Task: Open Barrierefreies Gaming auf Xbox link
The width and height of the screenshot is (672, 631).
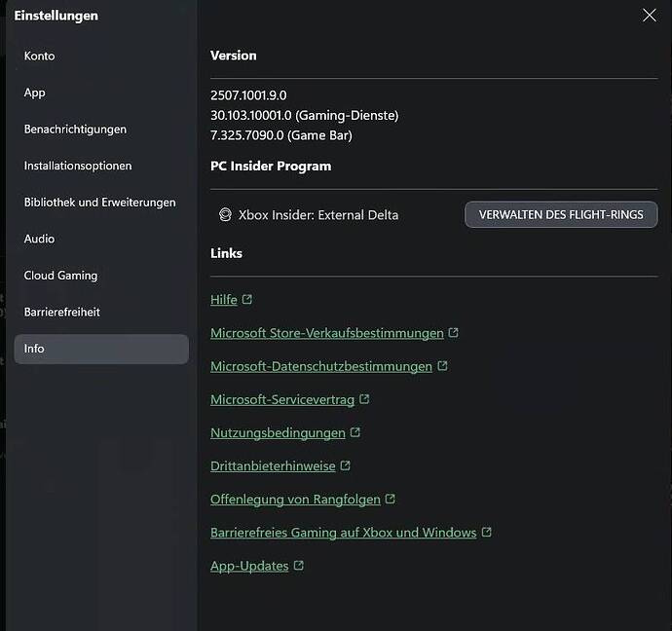Action: click(343, 533)
